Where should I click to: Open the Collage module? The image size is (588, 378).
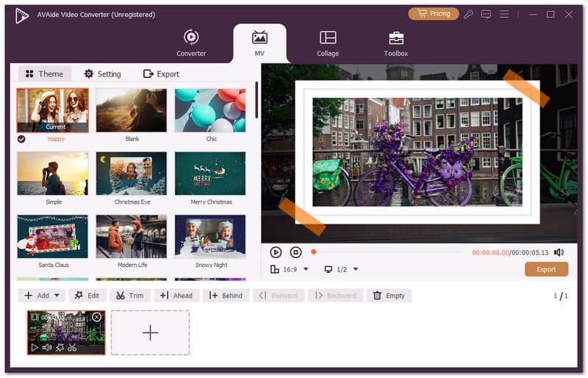(x=328, y=43)
